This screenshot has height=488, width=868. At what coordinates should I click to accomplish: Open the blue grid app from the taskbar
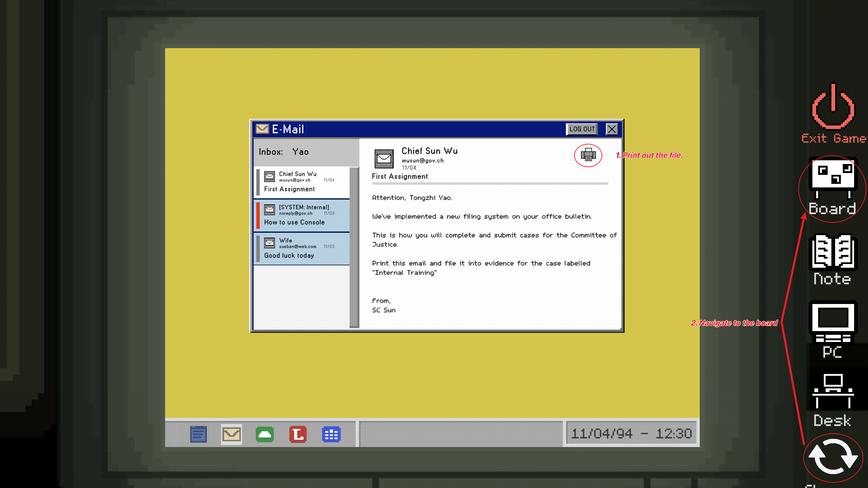pyautogui.click(x=331, y=433)
